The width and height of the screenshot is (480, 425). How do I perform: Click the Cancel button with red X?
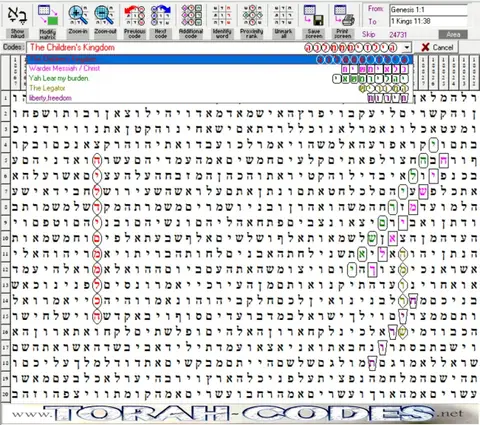(x=439, y=47)
